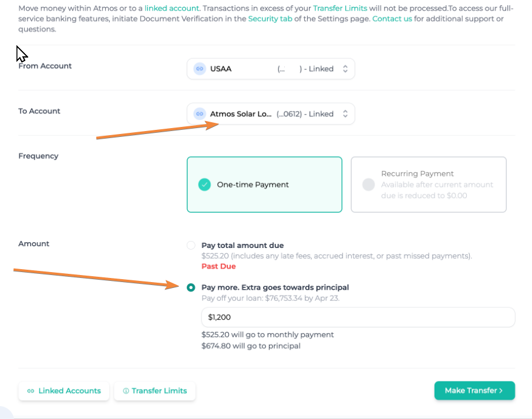Open the linked account hyperlink

(x=171, y=8)
